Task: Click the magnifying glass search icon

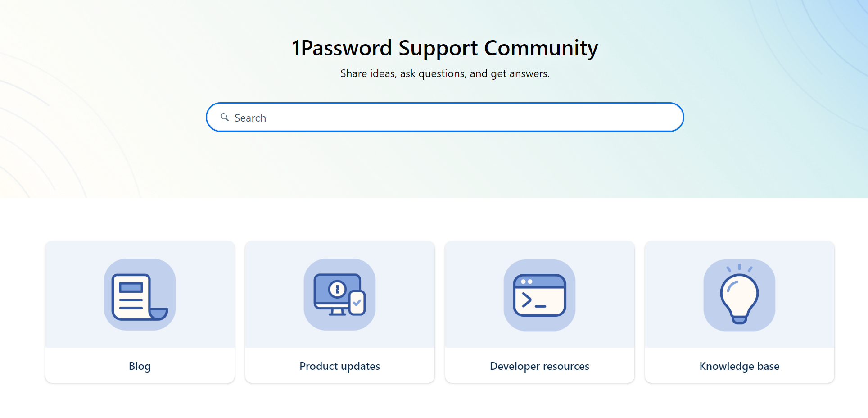Action: pos(225,117)
